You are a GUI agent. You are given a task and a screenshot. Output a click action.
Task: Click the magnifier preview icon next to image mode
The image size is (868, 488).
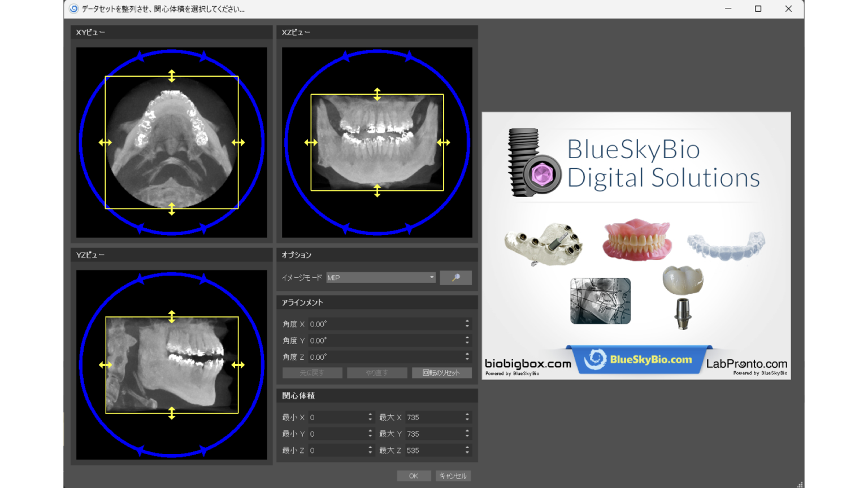click(455, 277)
